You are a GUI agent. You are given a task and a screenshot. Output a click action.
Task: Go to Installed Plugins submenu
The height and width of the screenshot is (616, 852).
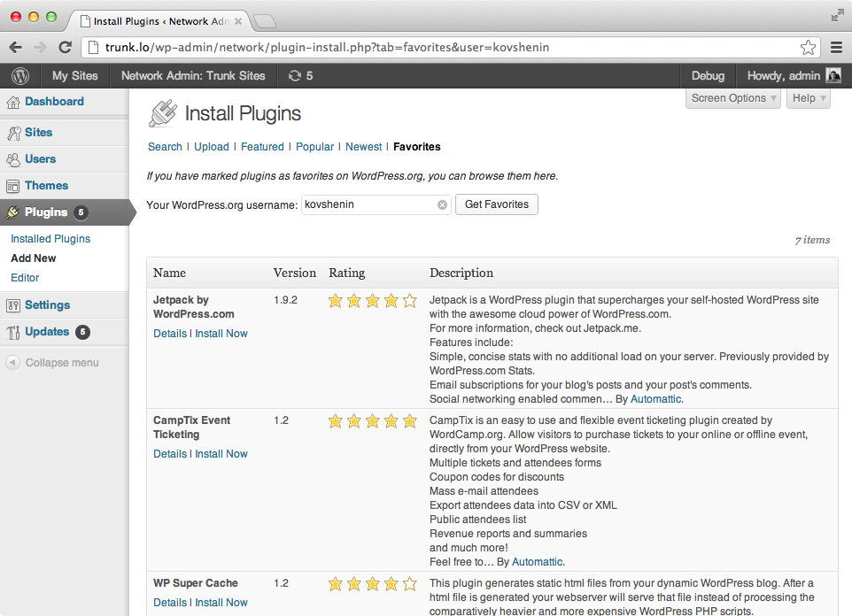(x=50, y=239)
